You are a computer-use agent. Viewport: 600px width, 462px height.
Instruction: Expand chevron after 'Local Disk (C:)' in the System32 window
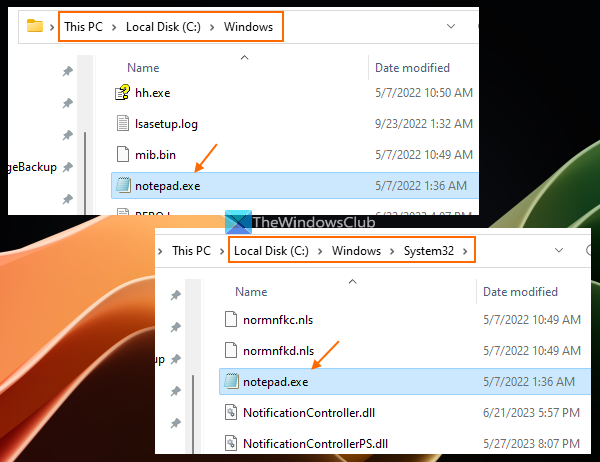[x=320, y=251]
